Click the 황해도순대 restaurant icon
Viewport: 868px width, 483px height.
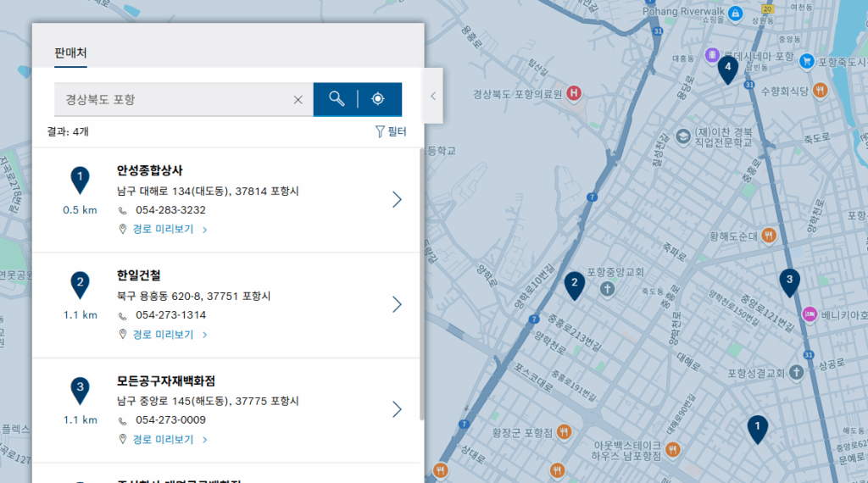(768, 235)
